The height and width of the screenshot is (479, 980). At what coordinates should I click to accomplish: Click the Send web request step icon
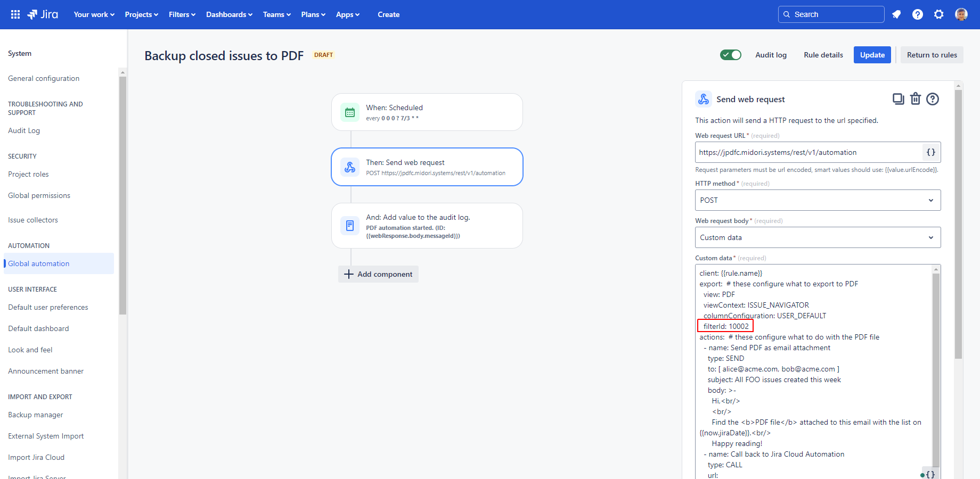pyautogui.click(x=350, y=167)
